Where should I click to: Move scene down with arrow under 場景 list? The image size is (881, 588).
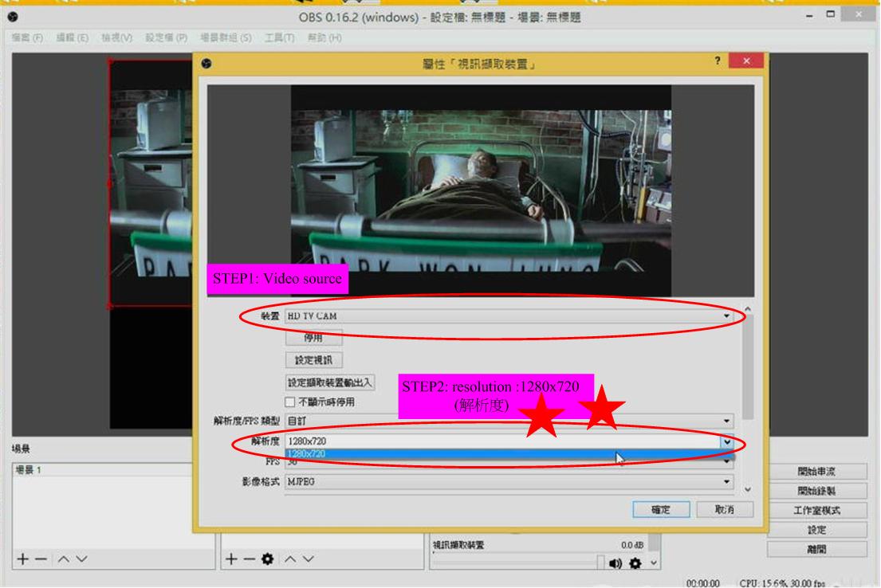point(82,559)
